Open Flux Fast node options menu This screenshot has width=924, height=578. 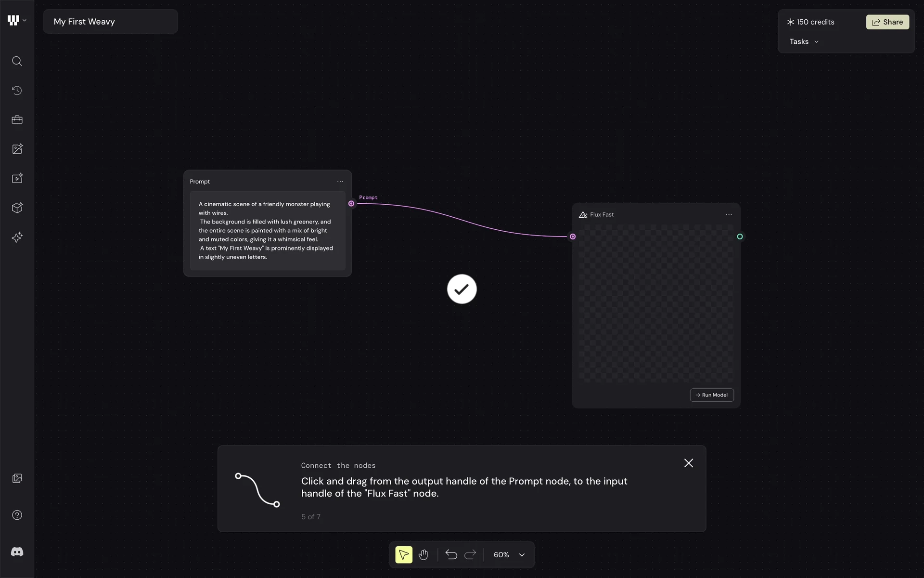(x=729, y=215)
